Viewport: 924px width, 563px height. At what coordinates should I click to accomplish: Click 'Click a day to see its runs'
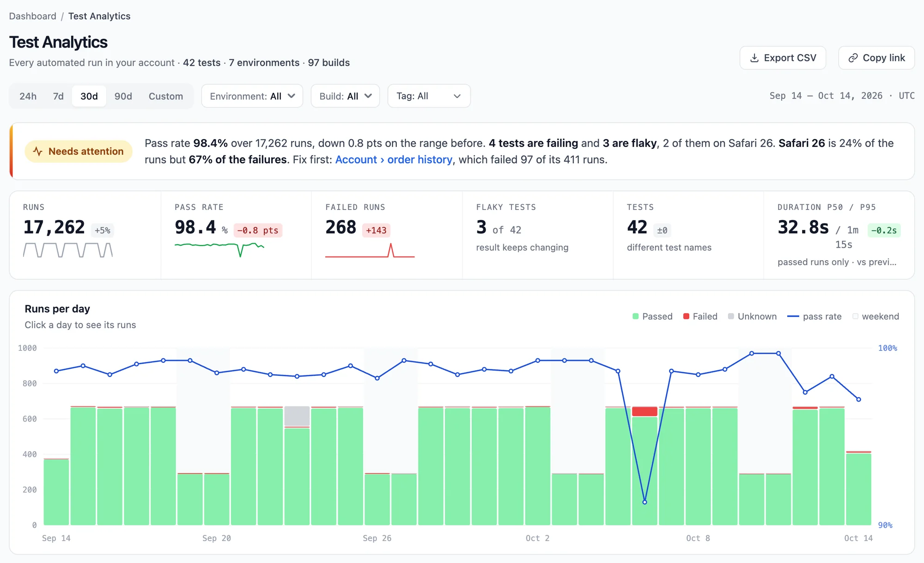pyautogui.click(x=80, y=325)
